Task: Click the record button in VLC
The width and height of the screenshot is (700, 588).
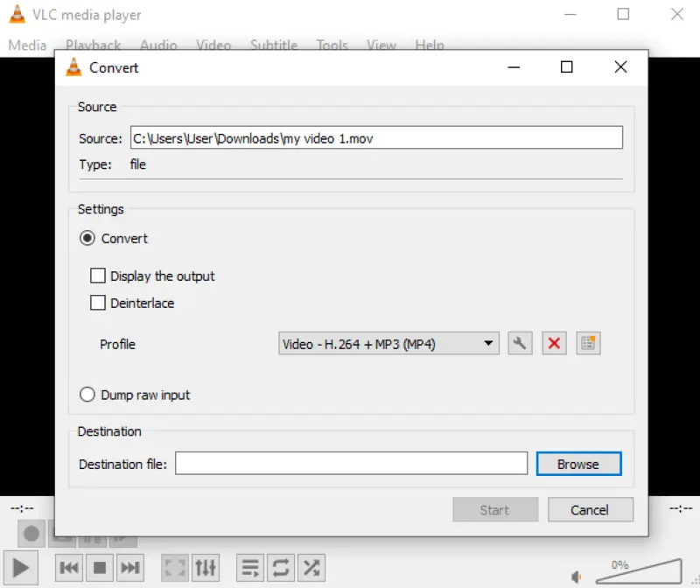Action: pos(31,534)
